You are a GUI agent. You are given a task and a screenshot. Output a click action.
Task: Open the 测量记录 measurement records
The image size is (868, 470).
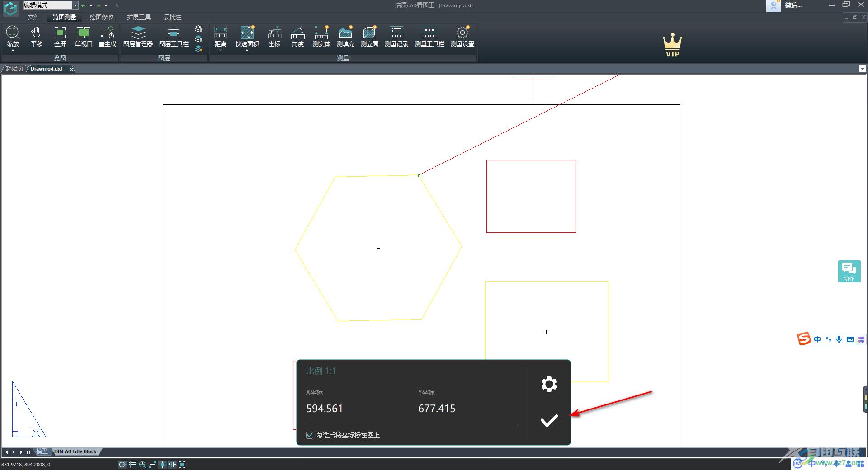[x=396, y=36]
